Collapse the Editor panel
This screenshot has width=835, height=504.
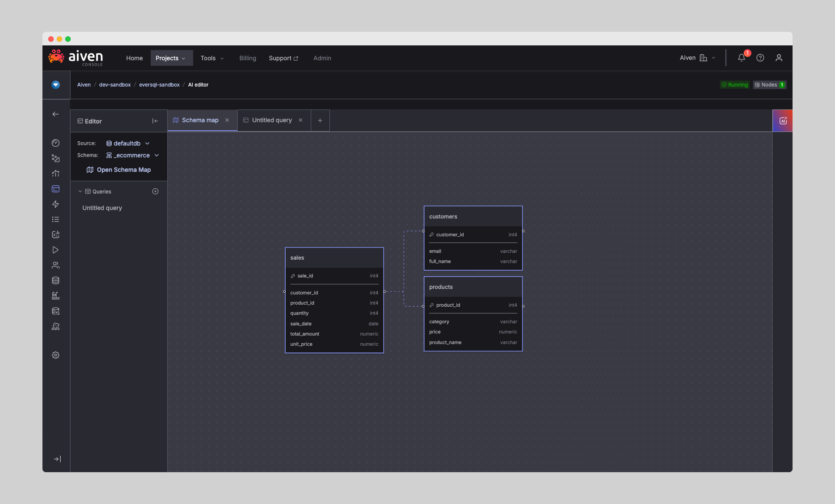click(155, 121)
